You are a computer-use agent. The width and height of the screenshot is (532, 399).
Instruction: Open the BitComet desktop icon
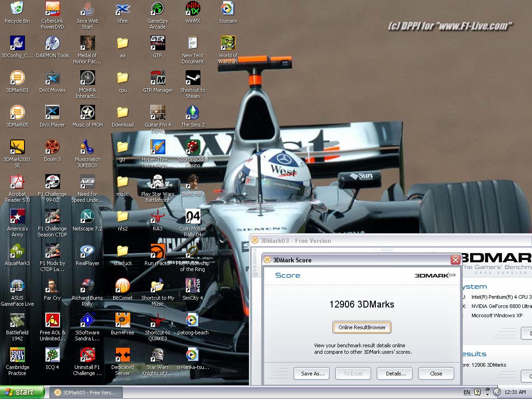tap(122, 286)
